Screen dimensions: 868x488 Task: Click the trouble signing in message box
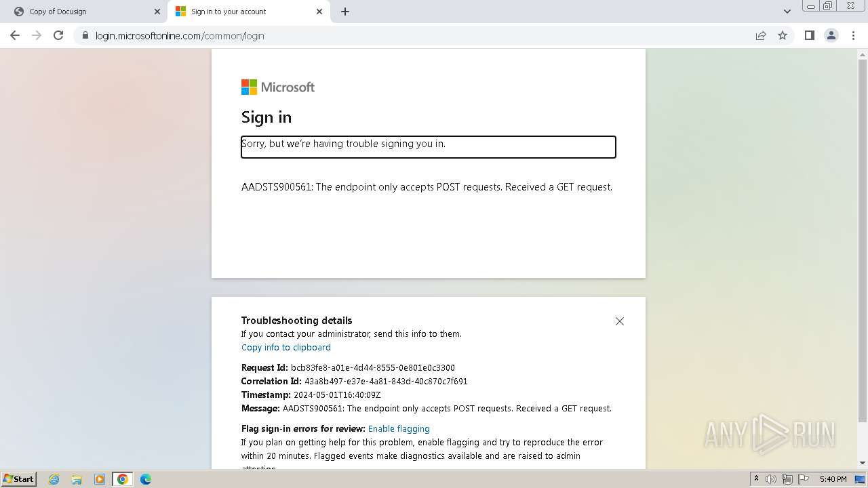pyautogui.click(x=429, y=147)
